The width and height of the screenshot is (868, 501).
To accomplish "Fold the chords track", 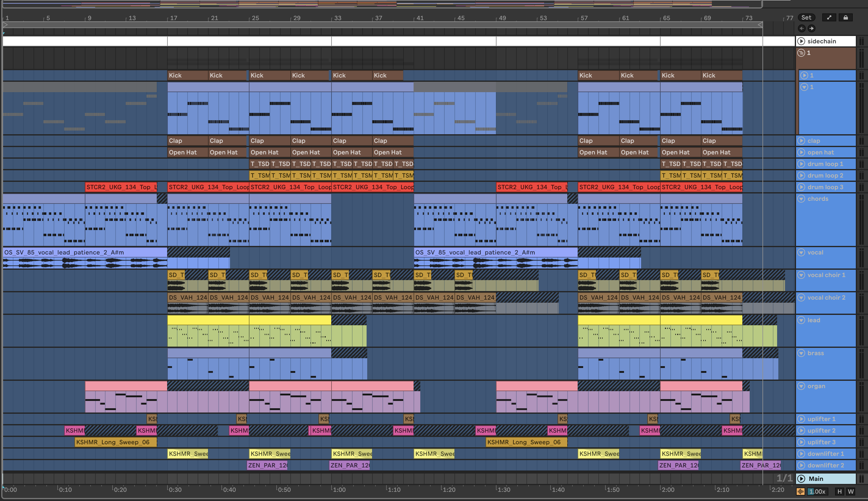I will (x=801, y=199).
